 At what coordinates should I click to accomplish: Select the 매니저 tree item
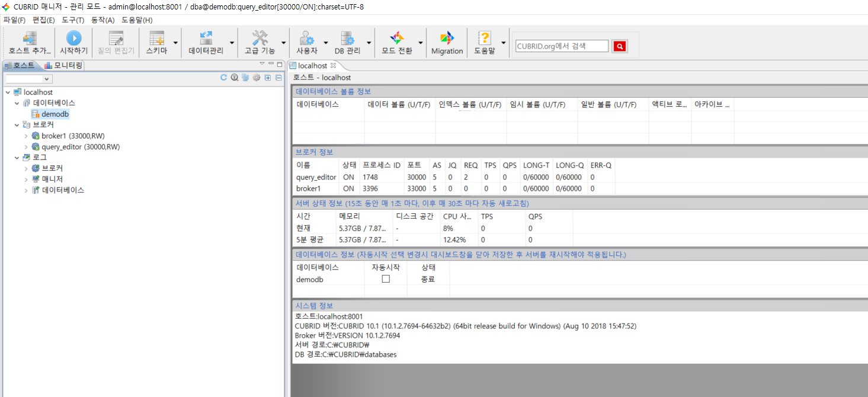[x=52, y=180]
